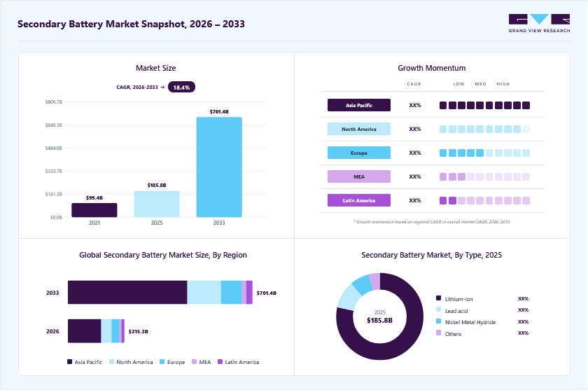Click the growth momentum footnote text
The height and width of the screenshot is (390, 588).
click(x=432, y=222)
